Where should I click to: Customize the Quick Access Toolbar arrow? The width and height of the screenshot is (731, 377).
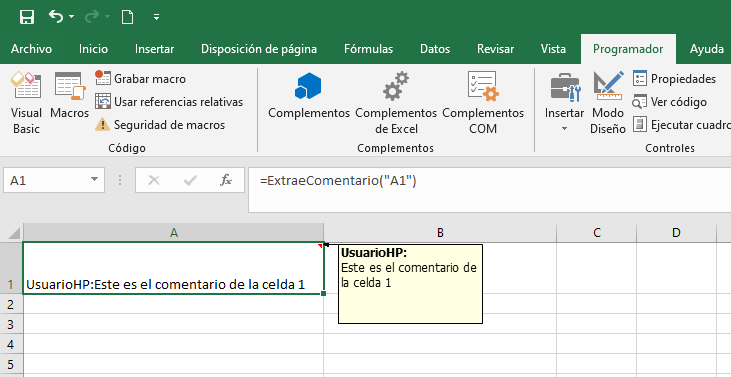click(x=157, y=17)
